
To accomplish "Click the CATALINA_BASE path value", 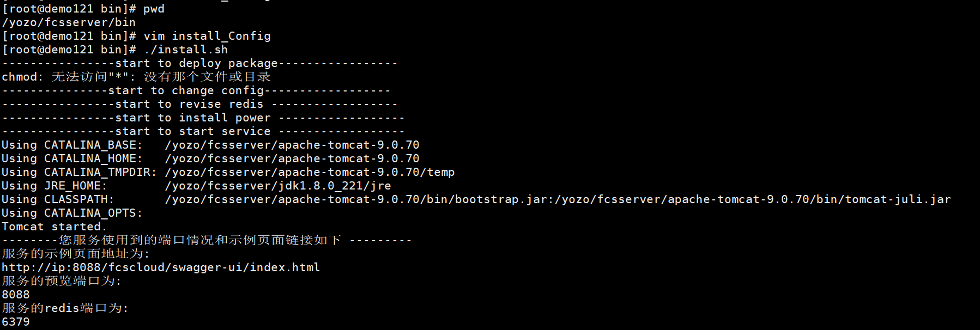I will [292, 145].
